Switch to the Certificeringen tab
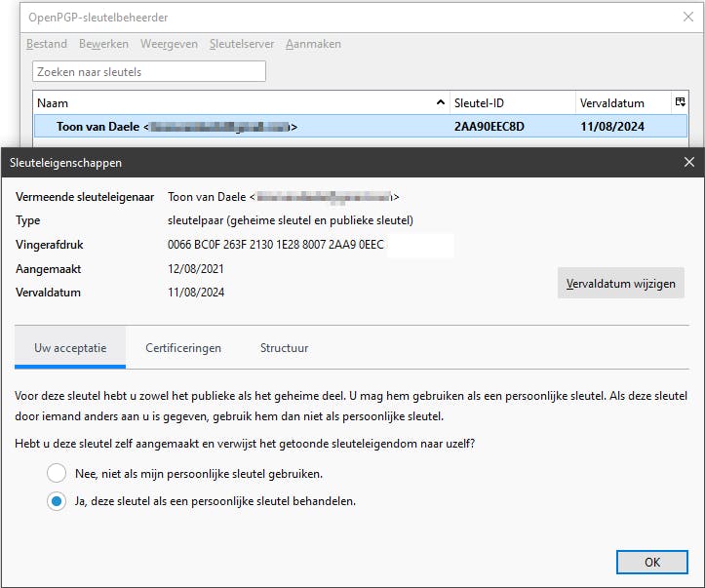The height and width of the screenshot is (588, 705). coord(183,347)
